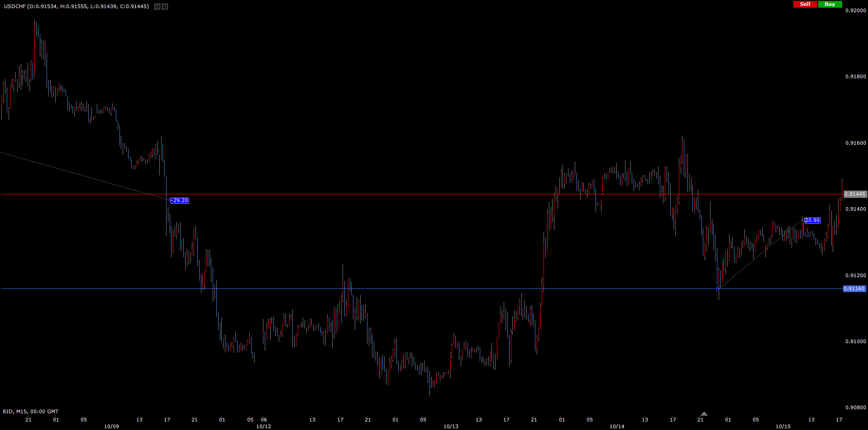Image resolution: width=868 pixels, height=430 pixels.
Task: Click the -29.20 trade profit label
Action: tap(180, 201)
